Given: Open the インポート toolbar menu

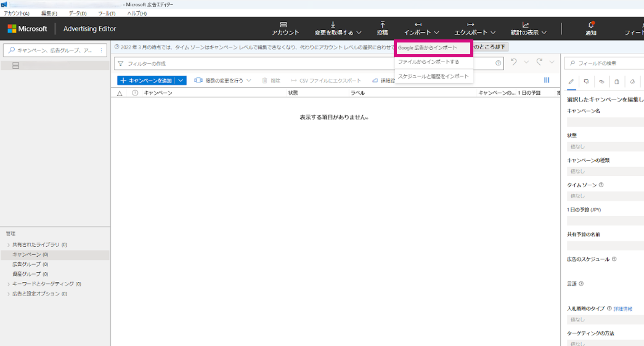Looking at the screenshot, I should [x=421, y=28].
